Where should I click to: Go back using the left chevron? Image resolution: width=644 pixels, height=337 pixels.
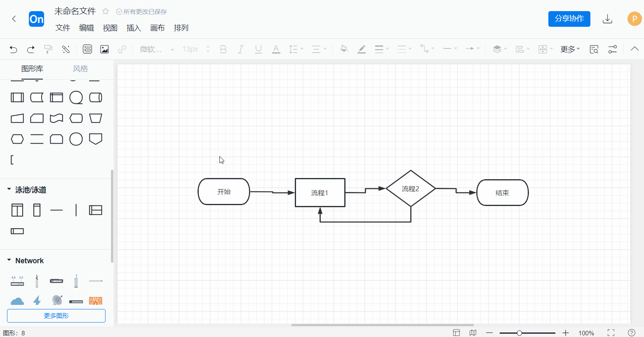pos(14,19)
